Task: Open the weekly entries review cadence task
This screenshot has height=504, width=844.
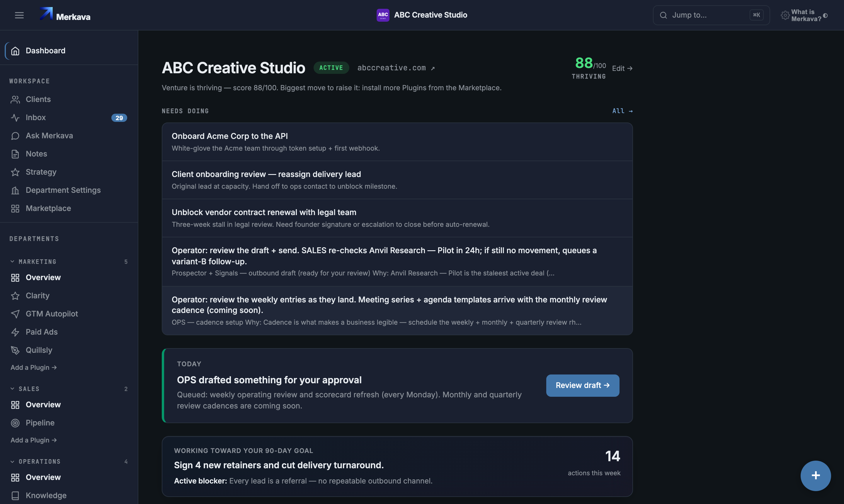Action: click(397, 310)
